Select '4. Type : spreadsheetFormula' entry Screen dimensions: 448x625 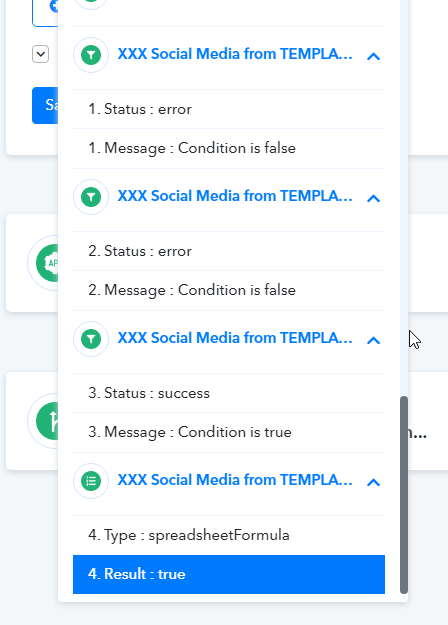[x=229, y=535]
